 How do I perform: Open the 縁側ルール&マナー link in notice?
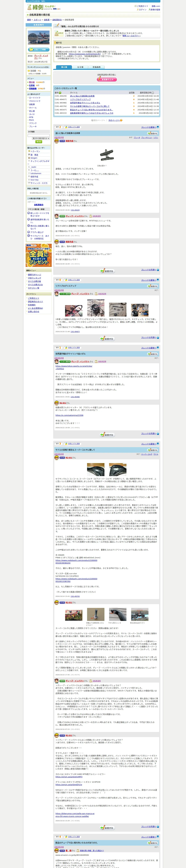pos(131,36)
